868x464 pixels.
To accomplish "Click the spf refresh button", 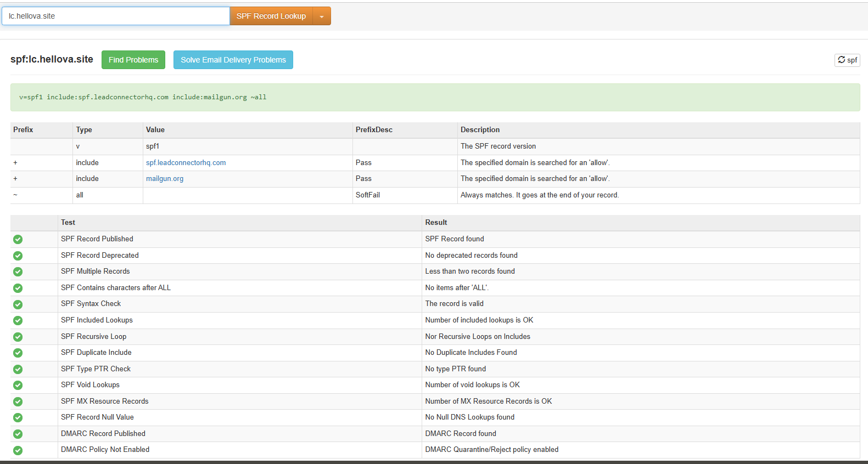I will (847, 60).
